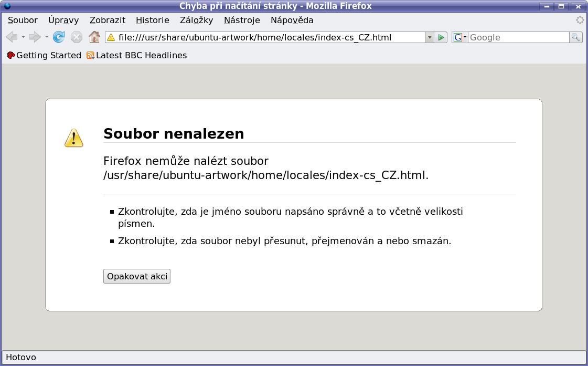This screenshot has width=588, height=366.
Task: Open the Nástroje menu
Action: [242, 20]
